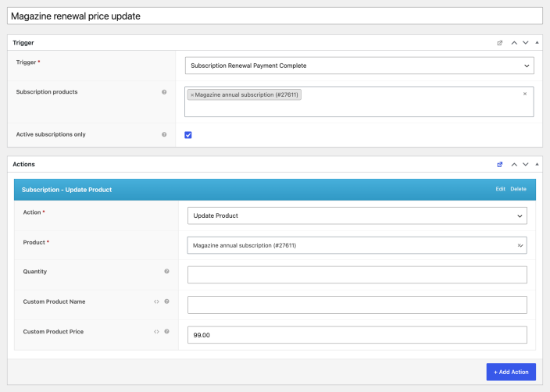Move Actions panel up arrow

click(x=514, y=165)
